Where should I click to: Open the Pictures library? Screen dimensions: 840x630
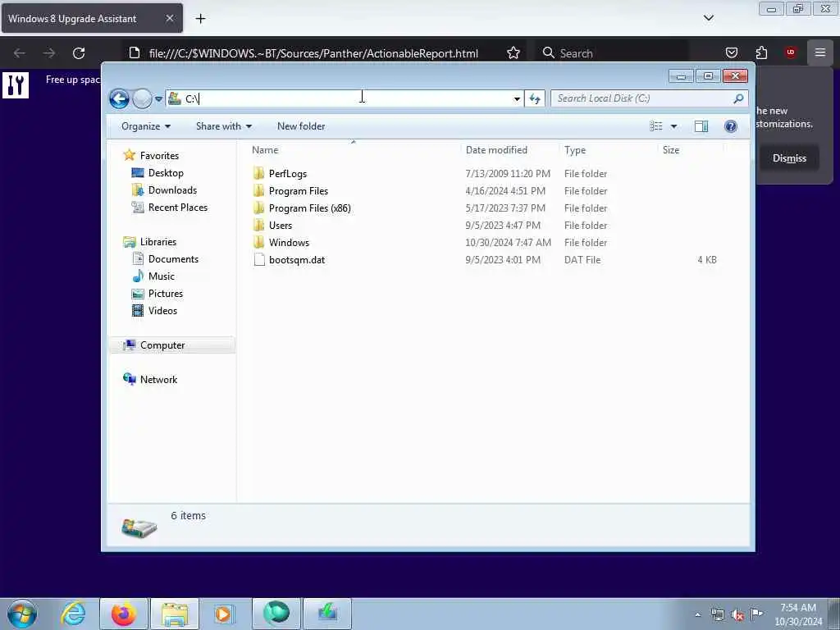click(x=166, y=294)
